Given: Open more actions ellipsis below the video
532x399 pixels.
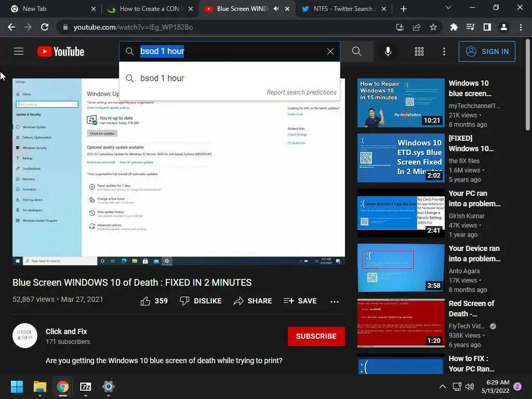Looking at the screenshot, I should pos(335,301).
